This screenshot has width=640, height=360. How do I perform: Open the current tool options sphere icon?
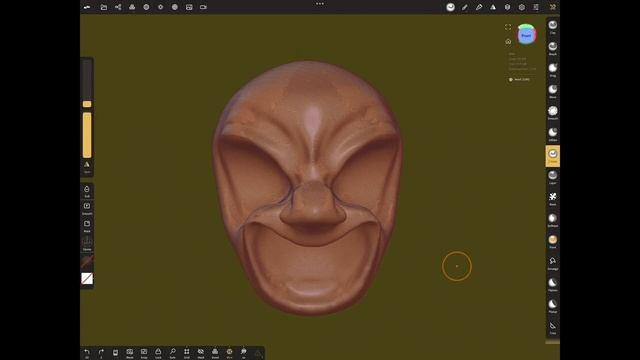pyautogui.click(x=450, y=7)
